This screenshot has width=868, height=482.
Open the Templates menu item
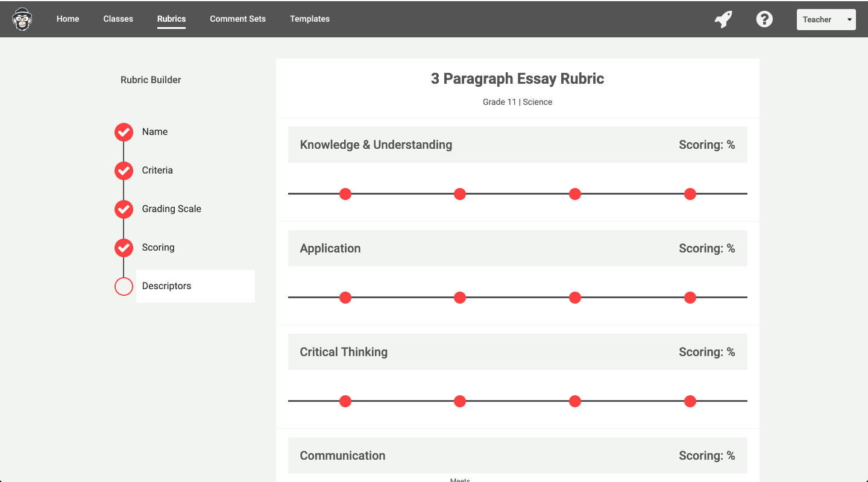(310, 19)
